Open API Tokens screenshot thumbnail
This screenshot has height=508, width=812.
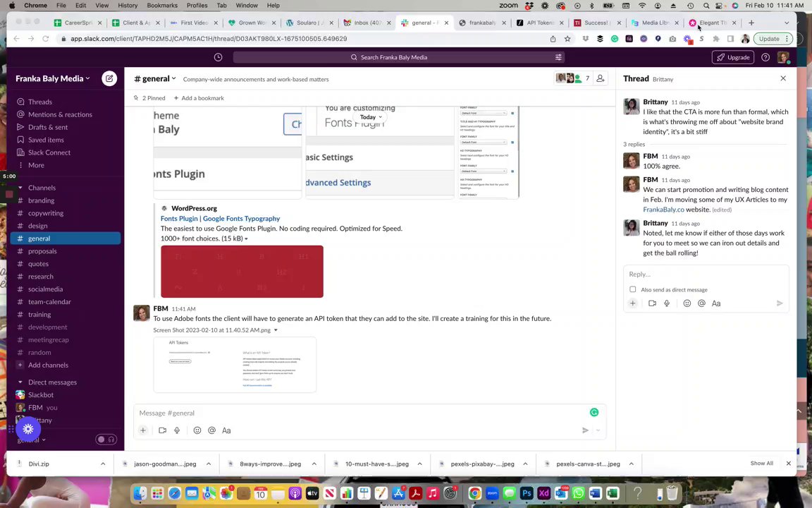click(x=235, y=365)
